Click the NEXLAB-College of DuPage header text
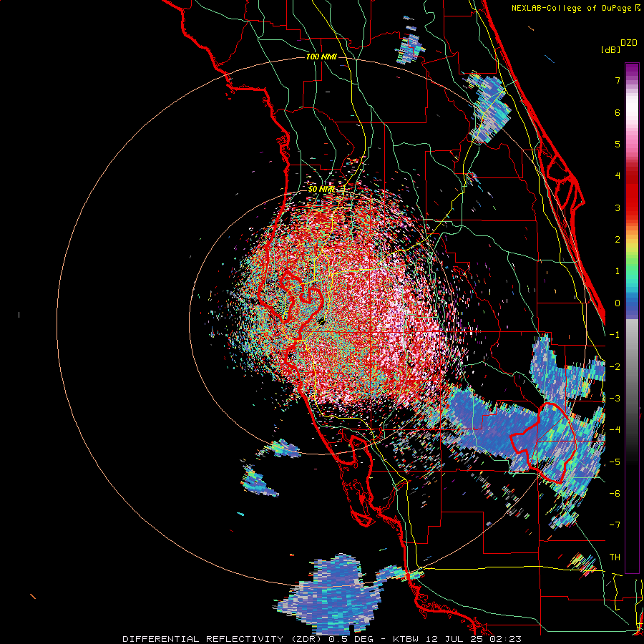 click(576, 8)
